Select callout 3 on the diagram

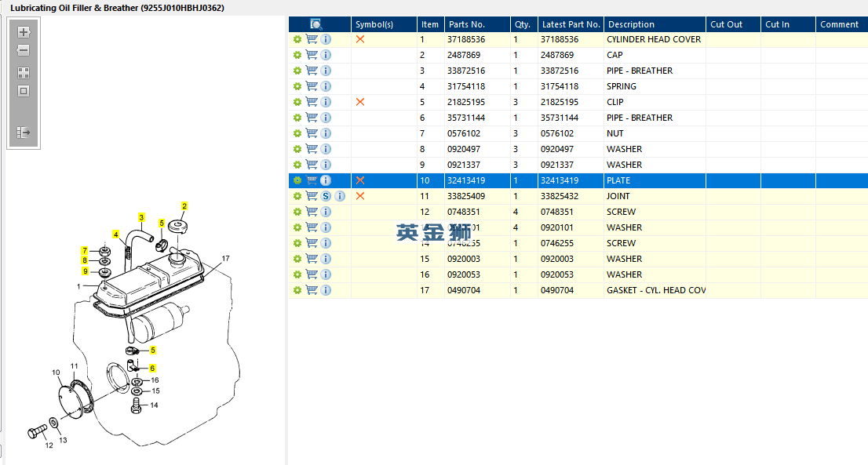click(141, 217)
